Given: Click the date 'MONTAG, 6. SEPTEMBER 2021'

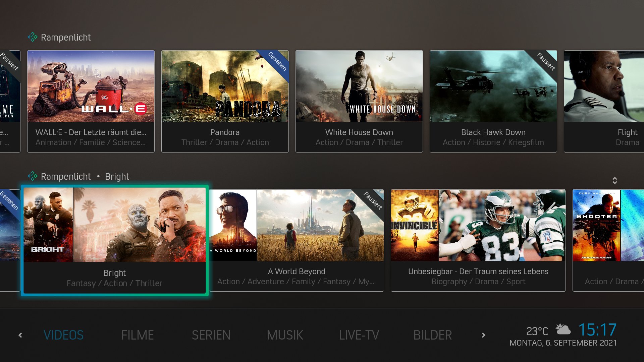Looking at the screenshot, I should [563, 343].
